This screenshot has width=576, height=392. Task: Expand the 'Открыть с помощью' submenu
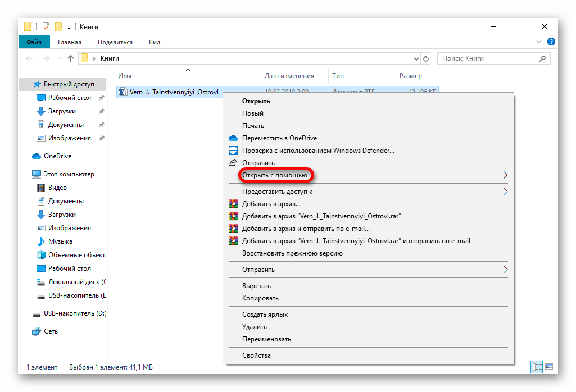pos(505,176)
